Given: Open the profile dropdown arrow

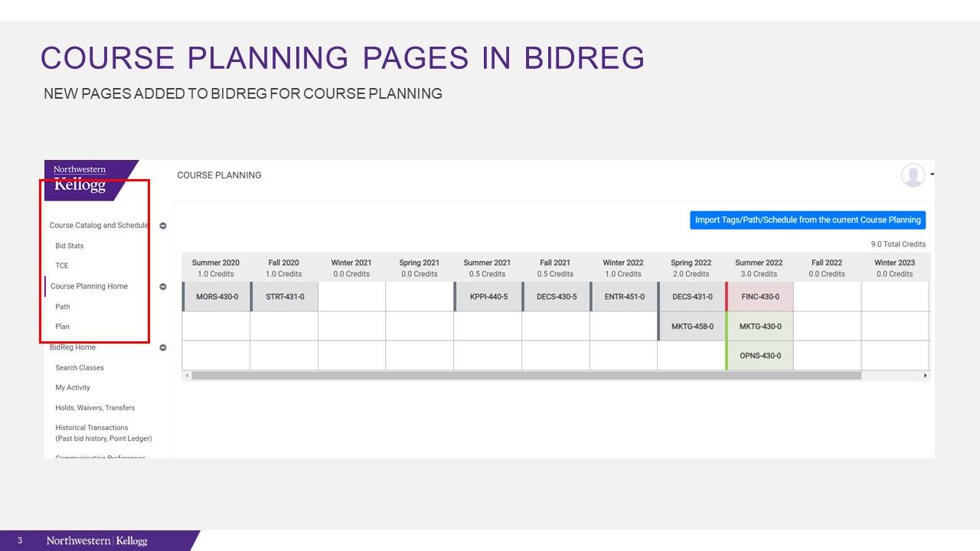Looking at the screenshot, I should click(932, 175).
